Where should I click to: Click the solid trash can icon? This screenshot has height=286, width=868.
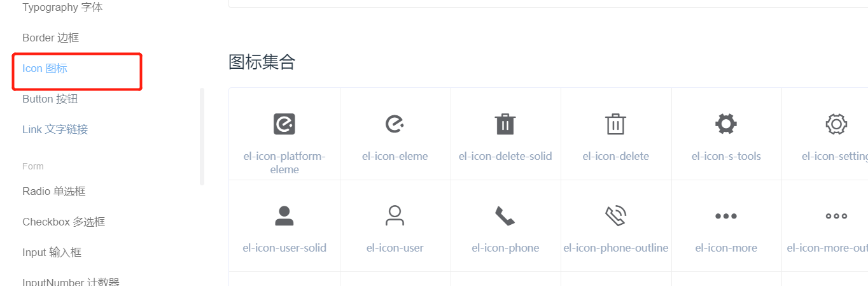pyautogui.click(x=505, y=124)
